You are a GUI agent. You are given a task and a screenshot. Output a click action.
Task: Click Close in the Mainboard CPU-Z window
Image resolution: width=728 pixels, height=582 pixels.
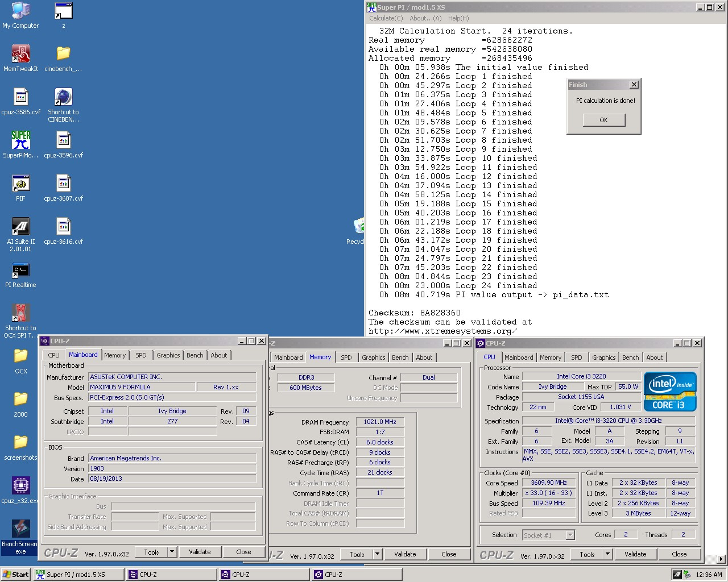(243, 552)
